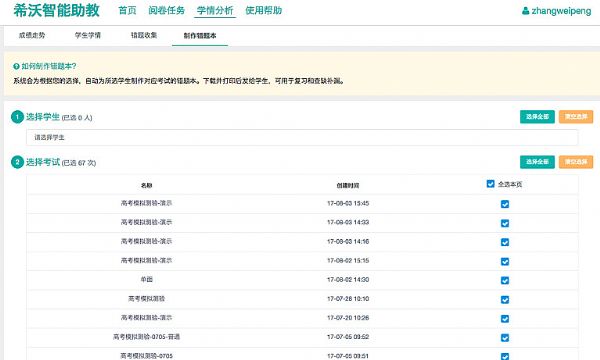This screenshot has width=600, height=360.
Task: Click the user profile icon beside zhangweipeng
Action: tap(525, 11)
